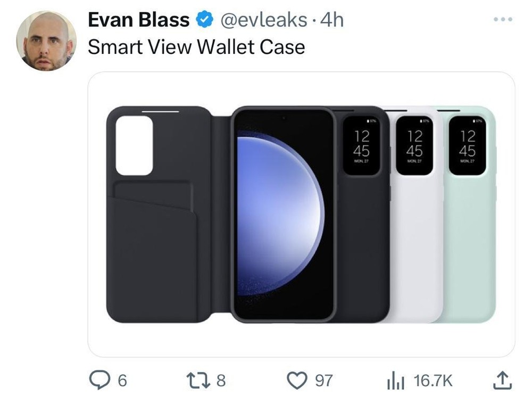The image size is (532, 403).
Task: Click the blue verified badge
Action: (203, 20)
